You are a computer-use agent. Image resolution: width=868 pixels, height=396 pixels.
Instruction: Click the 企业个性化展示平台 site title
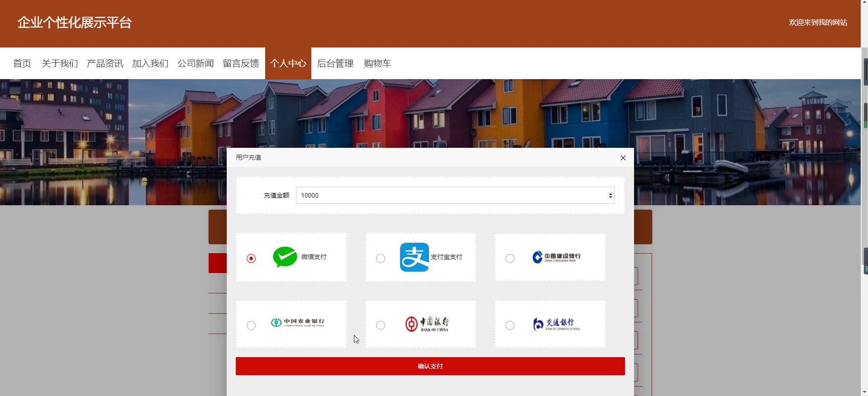[75, 23]
